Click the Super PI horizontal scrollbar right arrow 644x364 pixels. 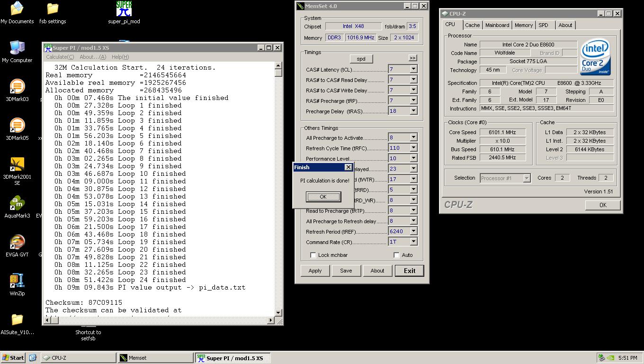[x=271, y=320]
